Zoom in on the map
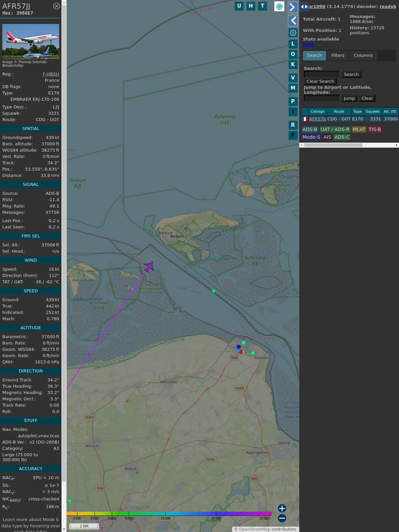Screen dimensions: 399x532 (282, 508)
